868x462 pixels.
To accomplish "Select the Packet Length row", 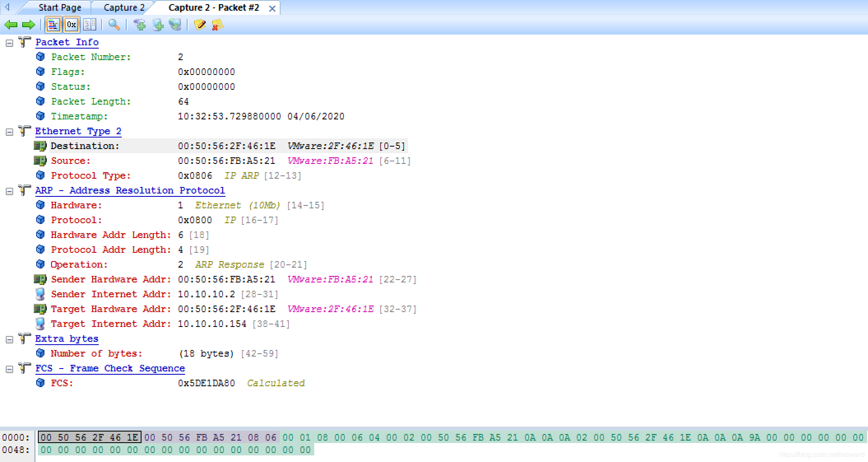I will point(120,101).
